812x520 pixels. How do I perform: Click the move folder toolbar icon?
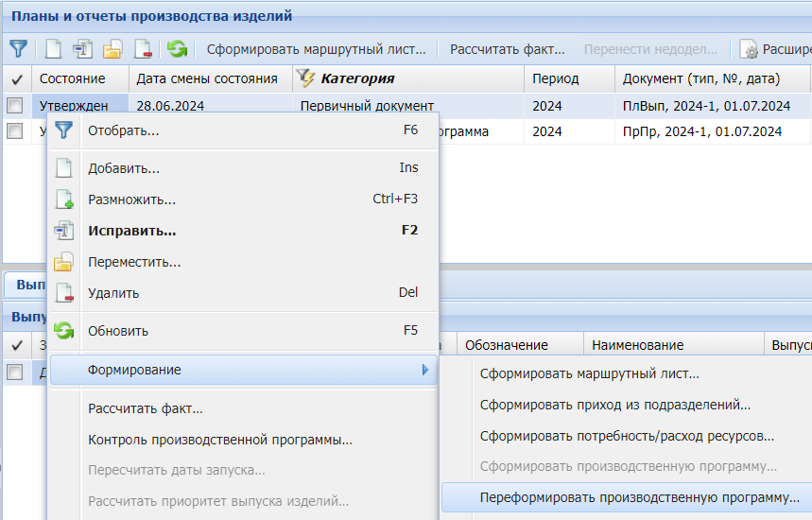pyautogui.click(x=112, y=48)
